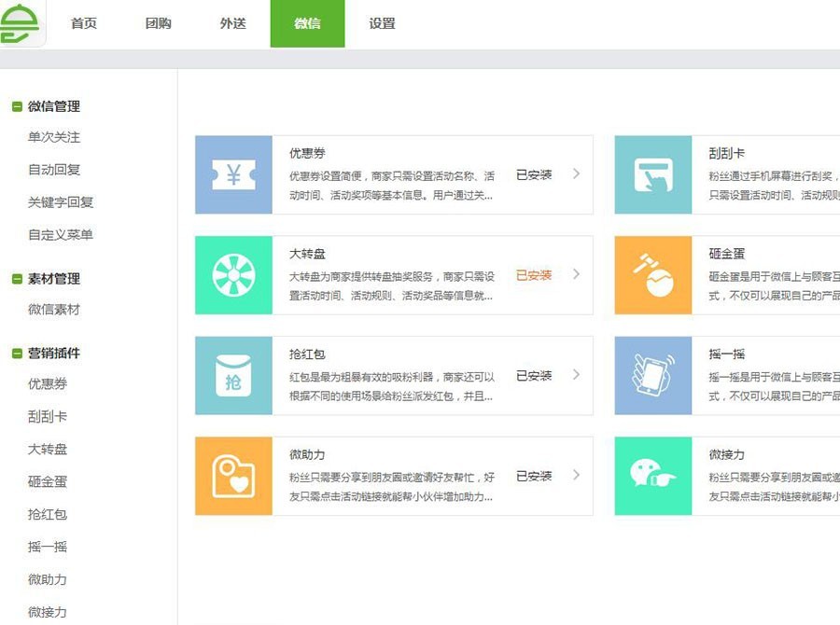
Task: Click the green serving-dish logo
Action: (x=20, y=23)
